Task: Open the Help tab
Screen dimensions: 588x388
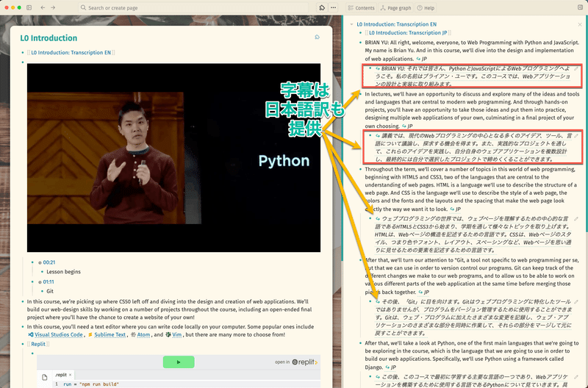Action: [x=426, y=8]
